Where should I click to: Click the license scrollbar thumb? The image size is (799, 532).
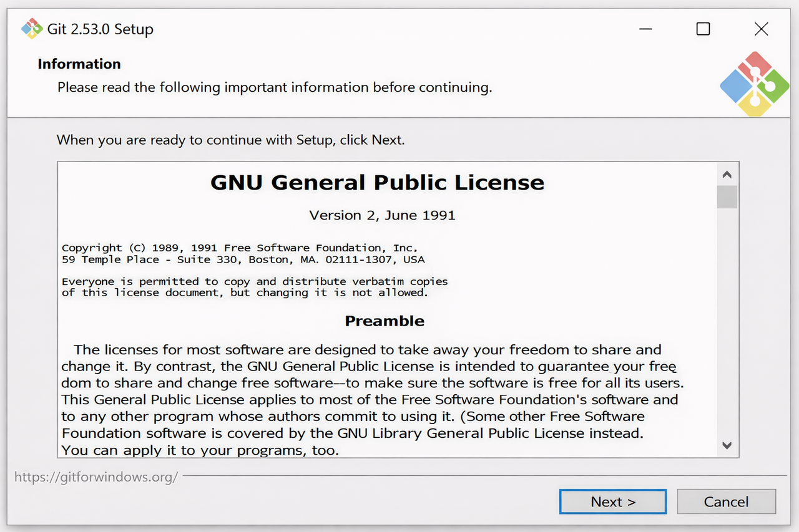tap(727, 196)
